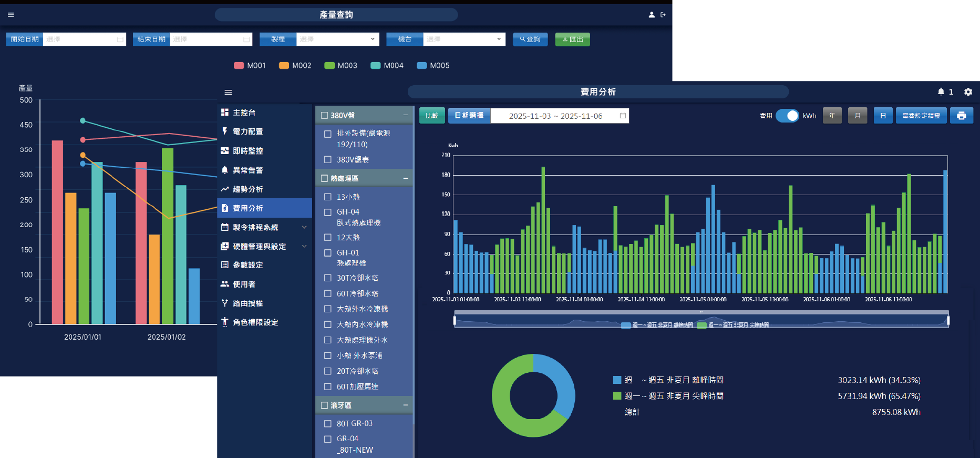Go to 趨勢分析 in sidebar
This screenshot has width=980, height=458.
pos(247,189)
